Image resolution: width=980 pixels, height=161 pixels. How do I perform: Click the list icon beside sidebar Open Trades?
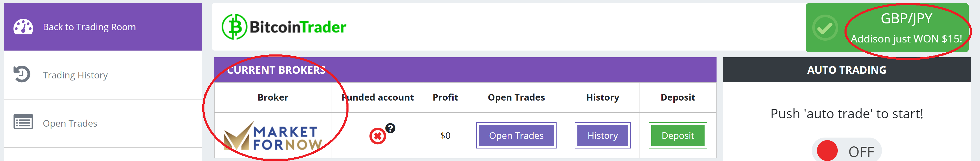click(x=23, y=122)
